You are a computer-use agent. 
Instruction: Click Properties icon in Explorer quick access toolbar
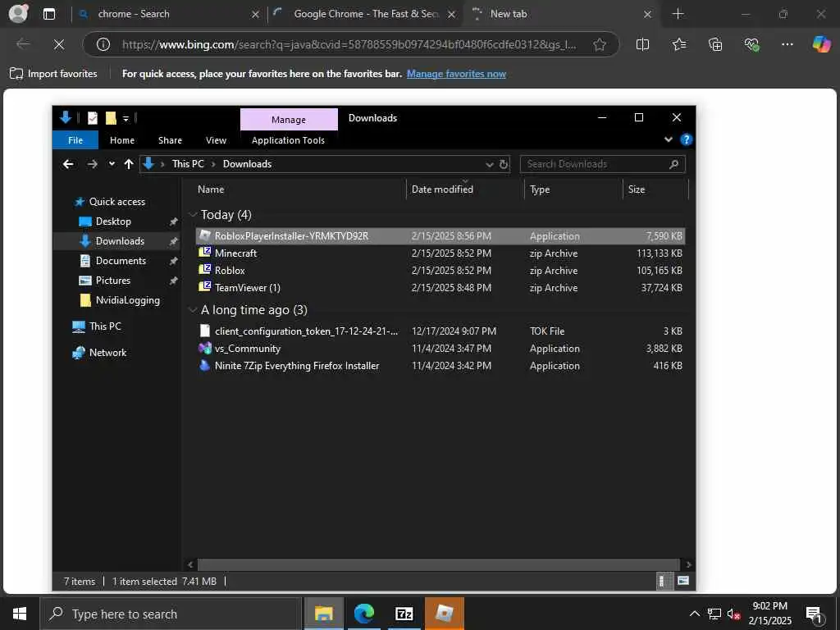[x=93, y=118]
